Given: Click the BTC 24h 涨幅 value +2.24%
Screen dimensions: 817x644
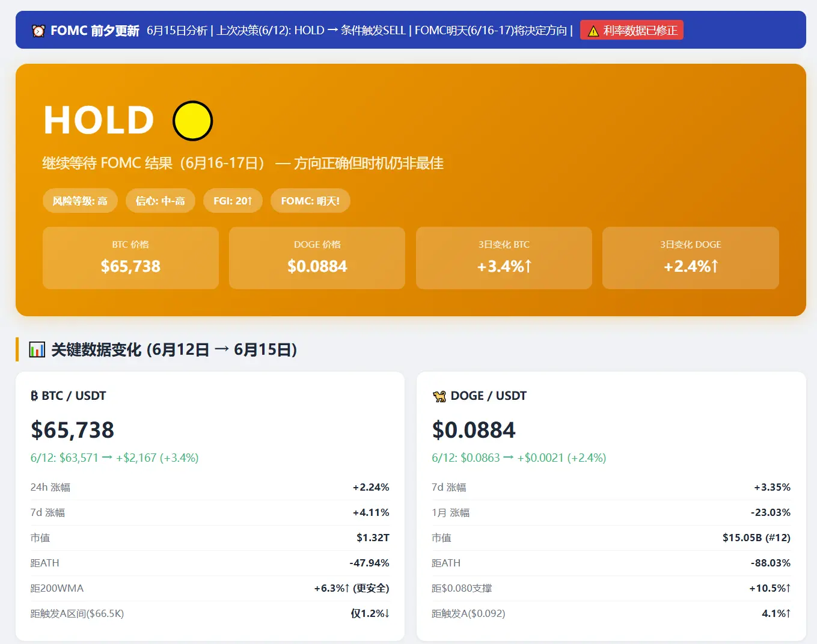Looking at the screenshot, I should click(371, 487).
